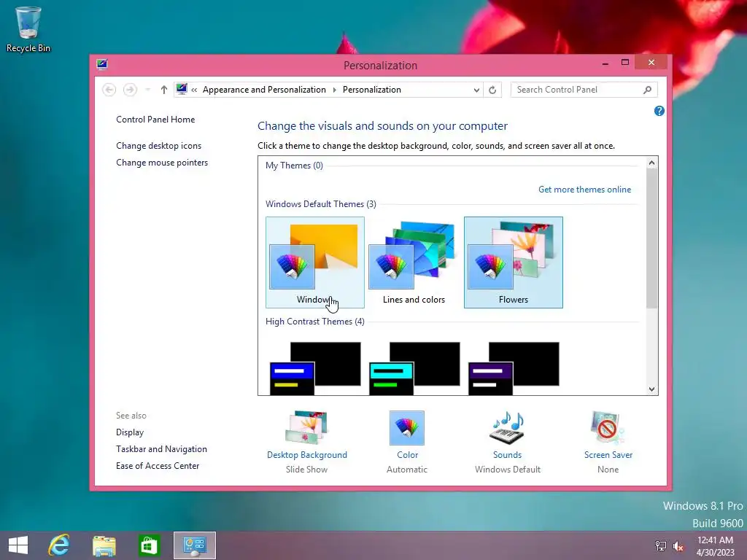747x560 pixels.
Task: Click the Control Panel taskbar button
Action: (x=194, y=545)
